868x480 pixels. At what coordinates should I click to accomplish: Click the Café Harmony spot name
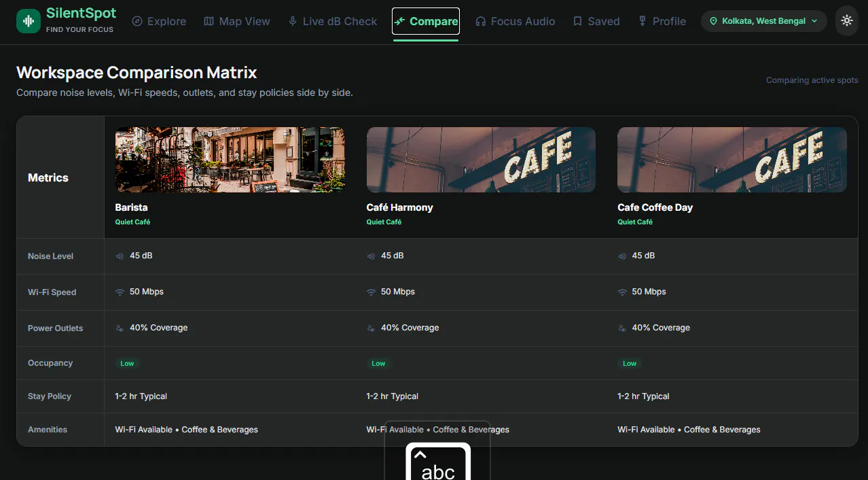tap(399, 207)
